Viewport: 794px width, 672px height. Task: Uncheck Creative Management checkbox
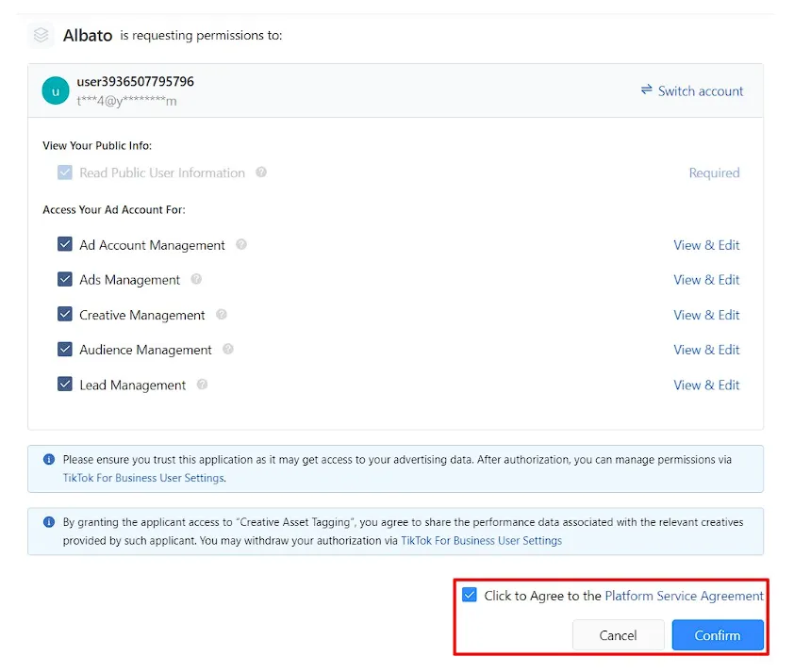[x=65, y=314]
